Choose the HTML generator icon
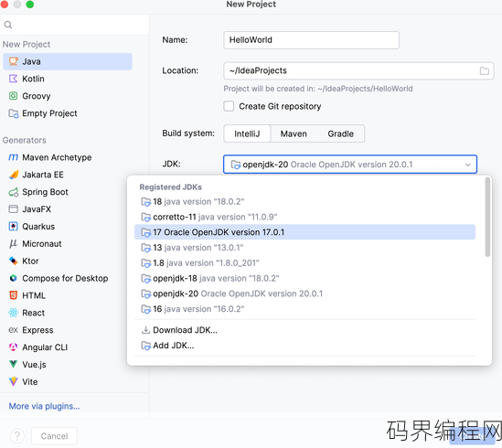Screen dimensions: 502x448 coord(13,295)
